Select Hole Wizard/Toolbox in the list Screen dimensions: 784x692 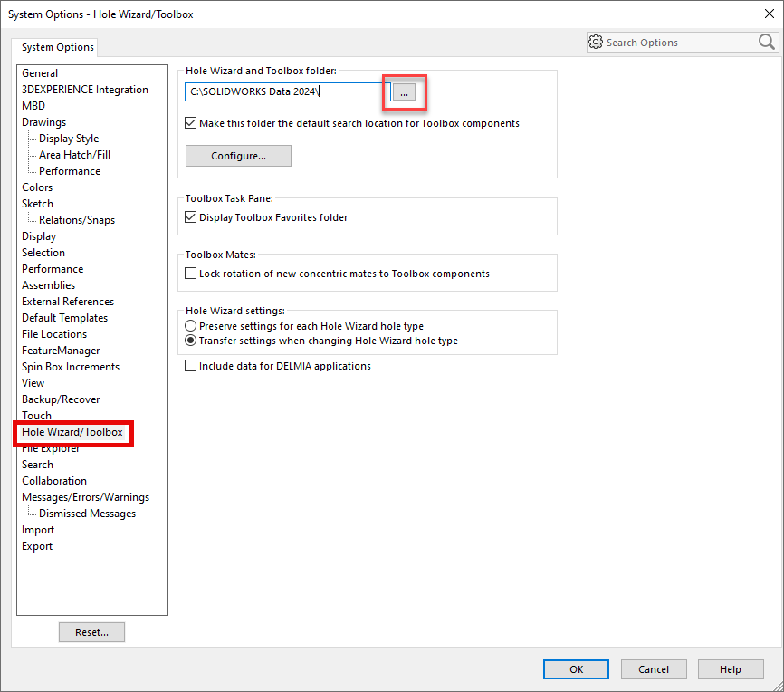point(72,432)
